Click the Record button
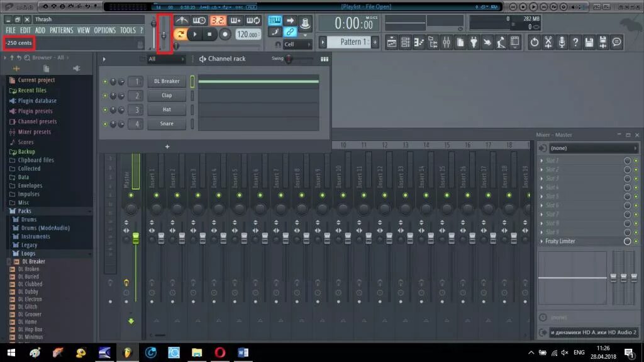 (225, 35)
